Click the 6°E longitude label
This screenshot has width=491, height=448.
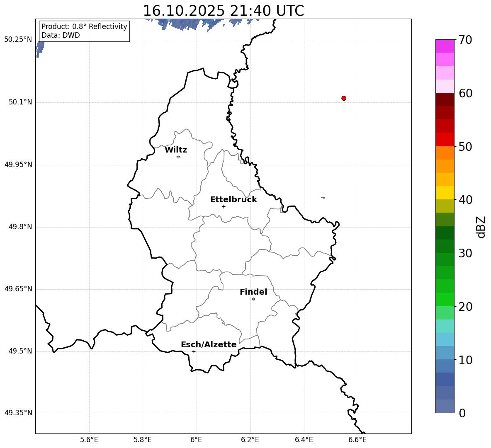196,440
